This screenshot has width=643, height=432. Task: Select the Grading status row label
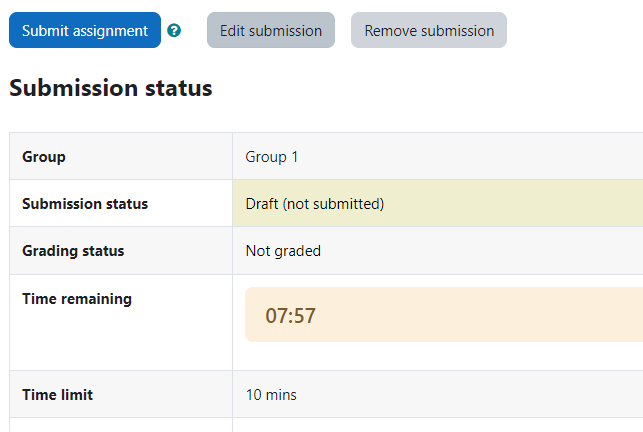tap(73, 251)
